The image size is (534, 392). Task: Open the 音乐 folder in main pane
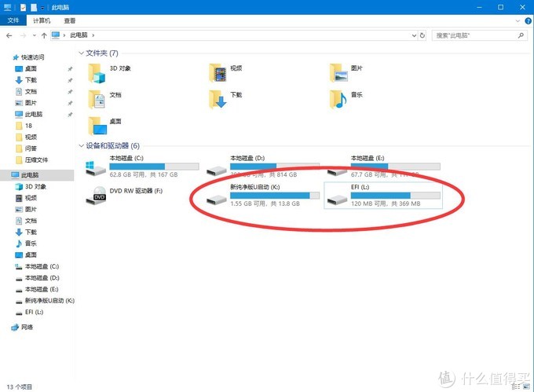coord(338,99)
